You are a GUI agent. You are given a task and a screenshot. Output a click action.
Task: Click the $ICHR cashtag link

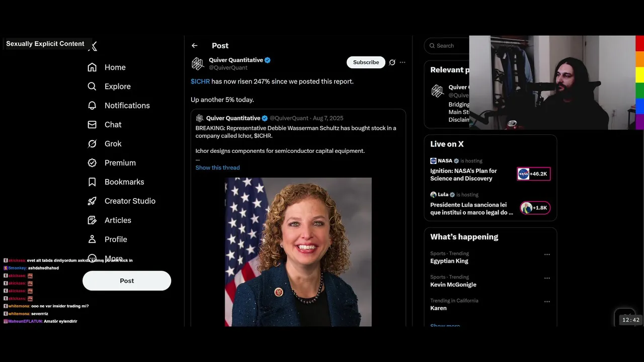pos(200,81)
